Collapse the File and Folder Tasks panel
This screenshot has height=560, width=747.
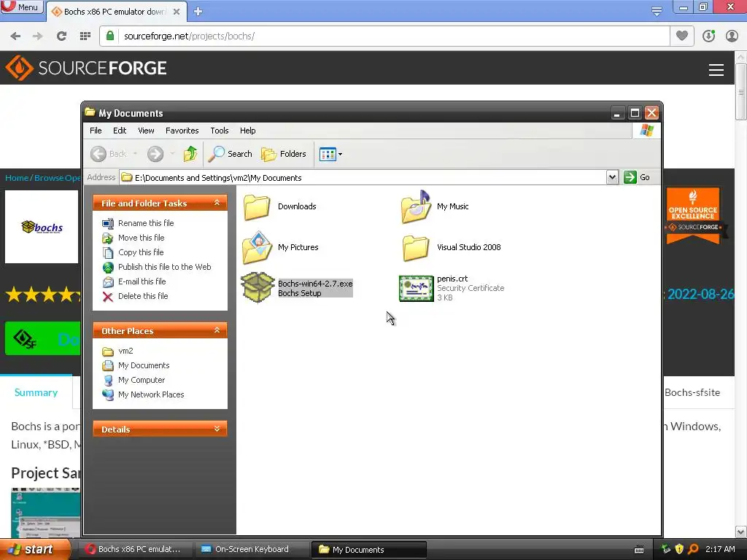(x=217, y=203)
